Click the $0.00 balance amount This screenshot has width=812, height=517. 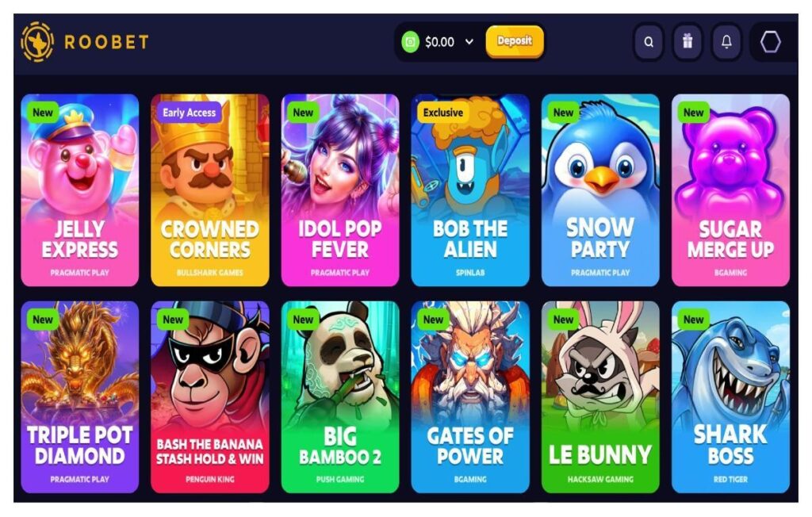click(x=439, y=42)
